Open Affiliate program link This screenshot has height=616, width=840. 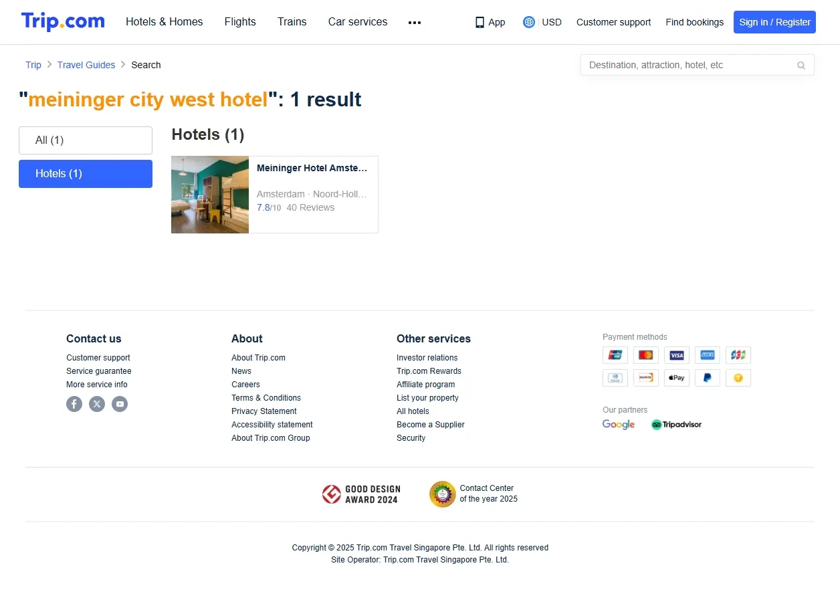coord(426,385)
